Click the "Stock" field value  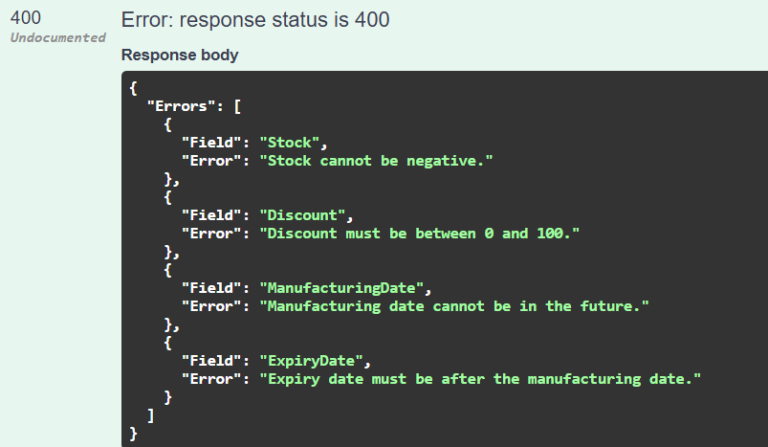point(289,142)
